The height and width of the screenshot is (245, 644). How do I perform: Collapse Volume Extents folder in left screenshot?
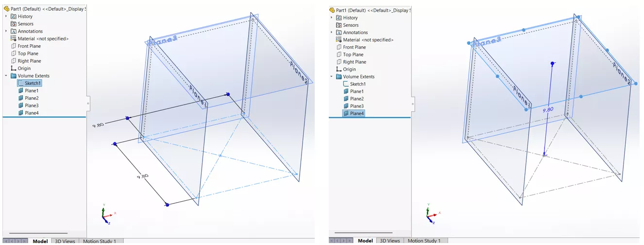point(6,76)
